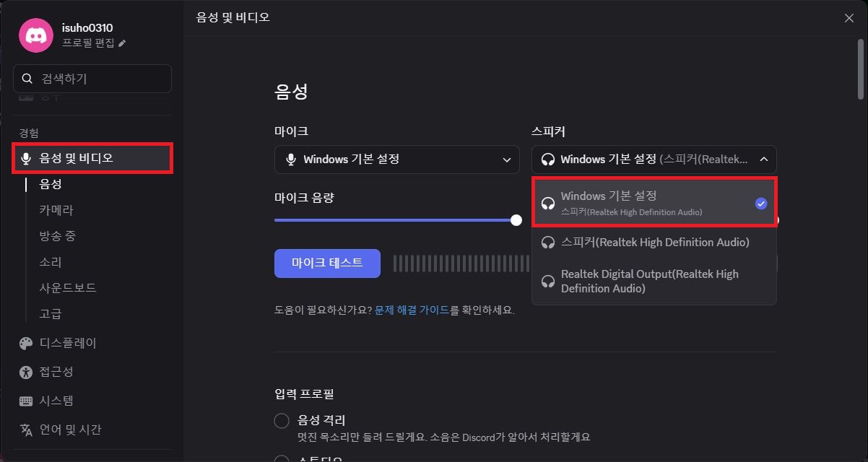Open the 접근성 settings category

pyautogui.click(x=92, y=372)
